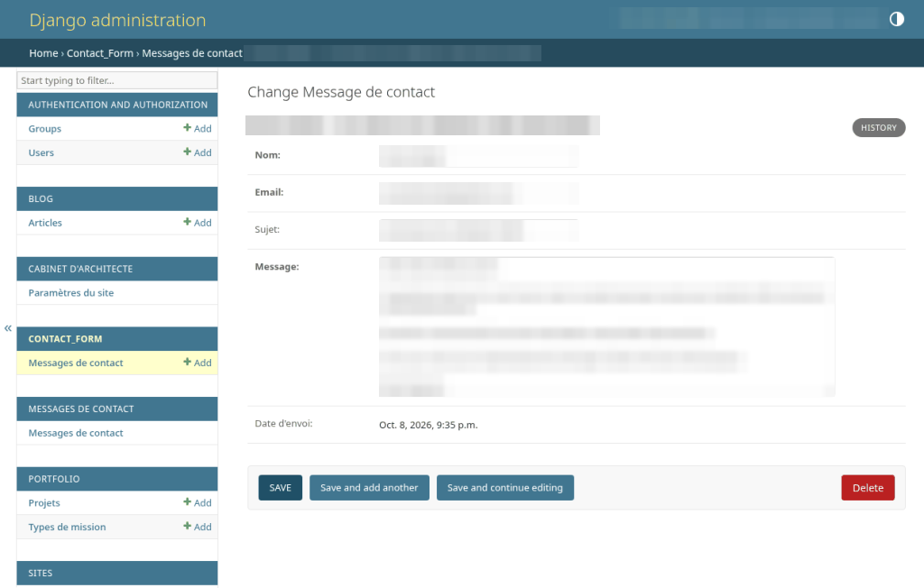Viewport: 924px width, 588px height.
Task: Go to Contact_Form in the breadcrumb
Action: 100,53
